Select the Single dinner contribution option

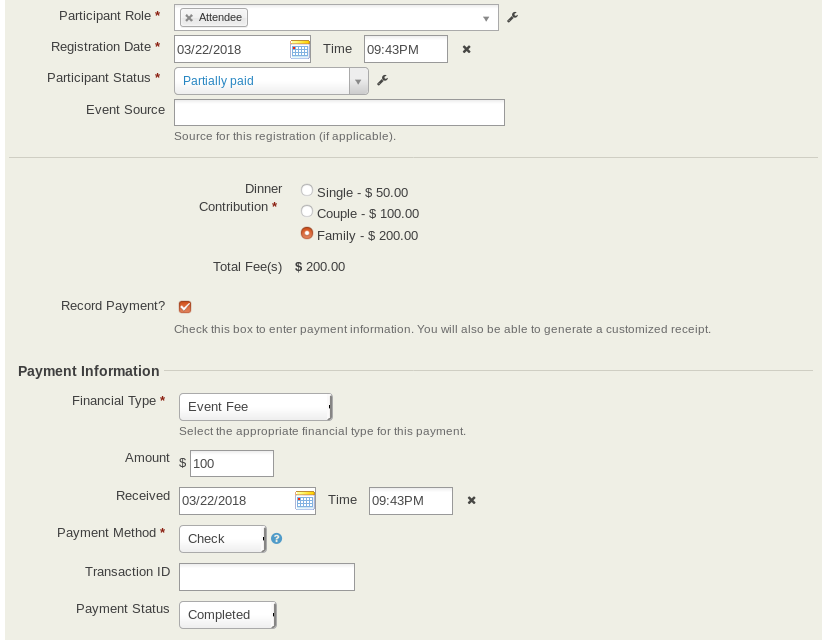point(307,189)
